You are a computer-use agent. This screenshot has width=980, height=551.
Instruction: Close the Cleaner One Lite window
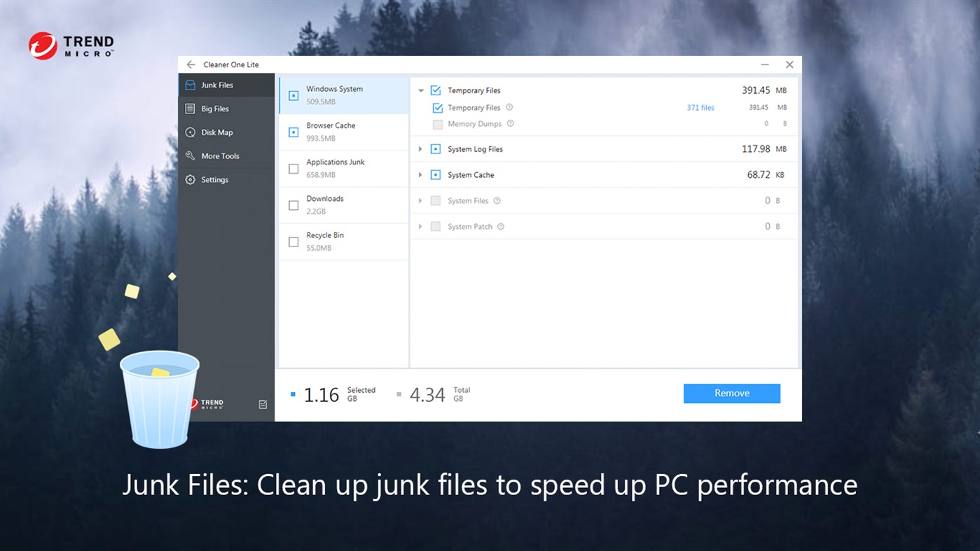[789, 64]
